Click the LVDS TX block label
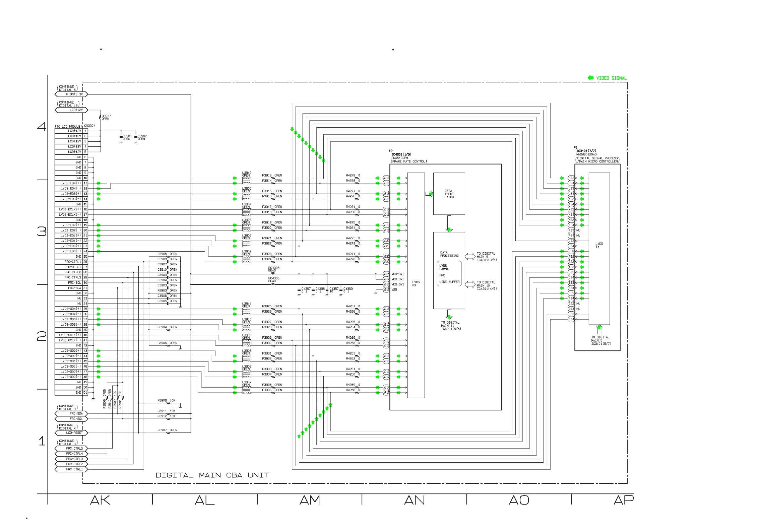 click(x=599, y=245)
